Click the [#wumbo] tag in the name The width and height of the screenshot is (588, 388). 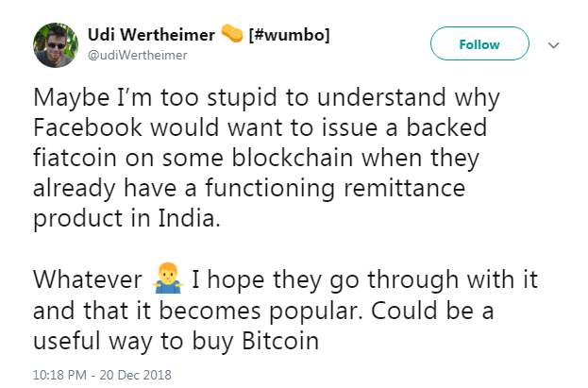click(289, 35)
